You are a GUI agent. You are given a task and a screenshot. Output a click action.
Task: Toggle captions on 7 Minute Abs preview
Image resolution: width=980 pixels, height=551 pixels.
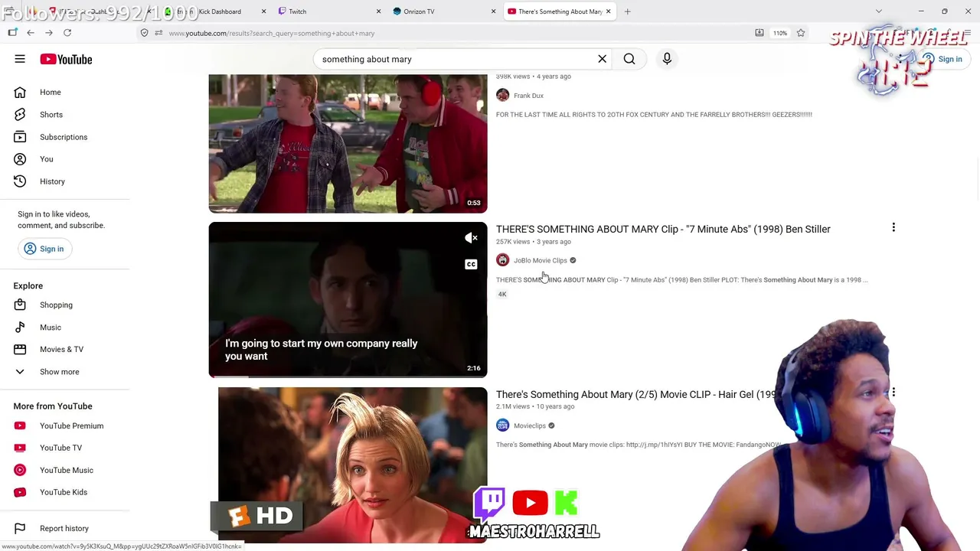point(471,265)
